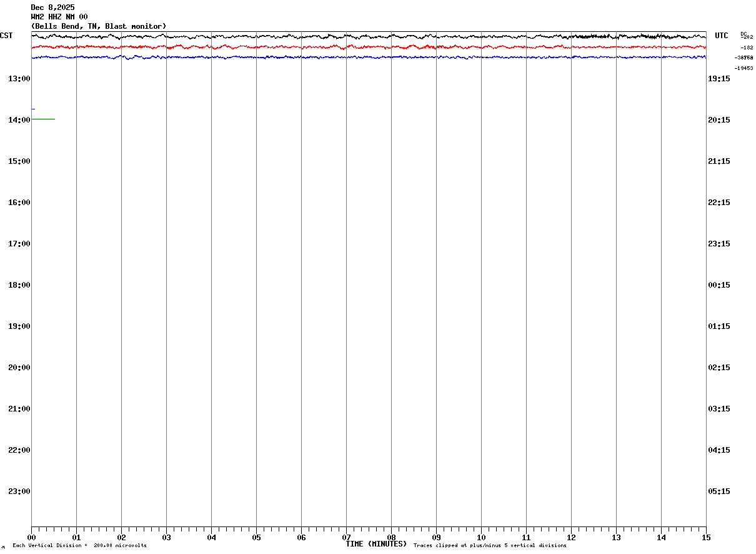The height and width of the screenshot is (554, 756).
Task: Click the UTC time label "20:15"
Action: click(x=719, y=119)
